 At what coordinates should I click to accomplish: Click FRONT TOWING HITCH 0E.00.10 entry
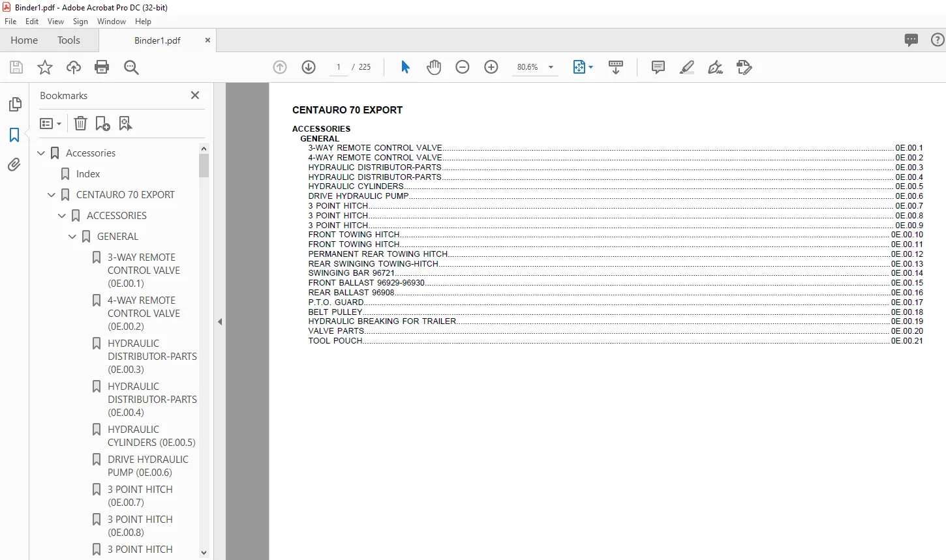point(615,235)
